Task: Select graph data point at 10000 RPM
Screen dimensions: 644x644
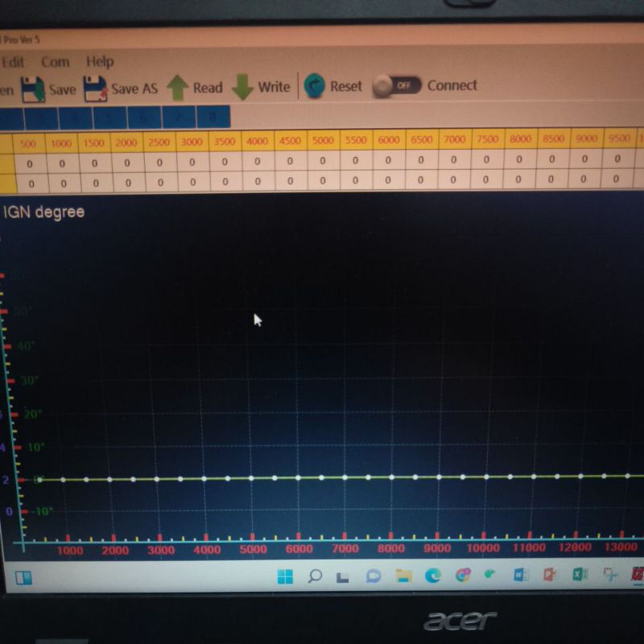Action: point(486,477)
